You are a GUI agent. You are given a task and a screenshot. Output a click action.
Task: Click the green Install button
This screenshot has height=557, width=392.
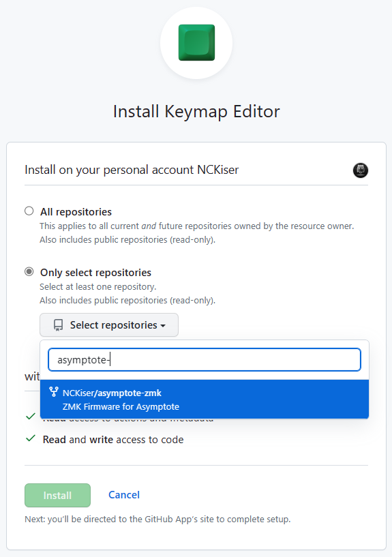tap(57, 495)
